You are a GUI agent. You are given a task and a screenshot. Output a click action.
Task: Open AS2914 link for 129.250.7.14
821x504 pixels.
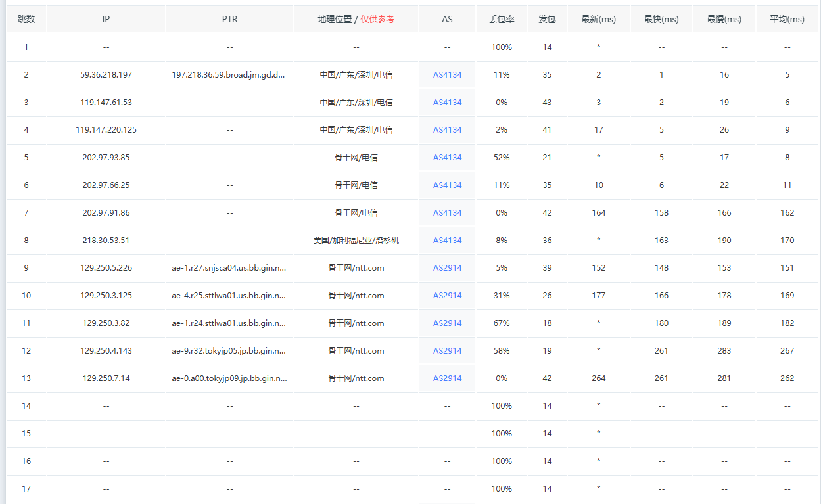click(447, 378)
